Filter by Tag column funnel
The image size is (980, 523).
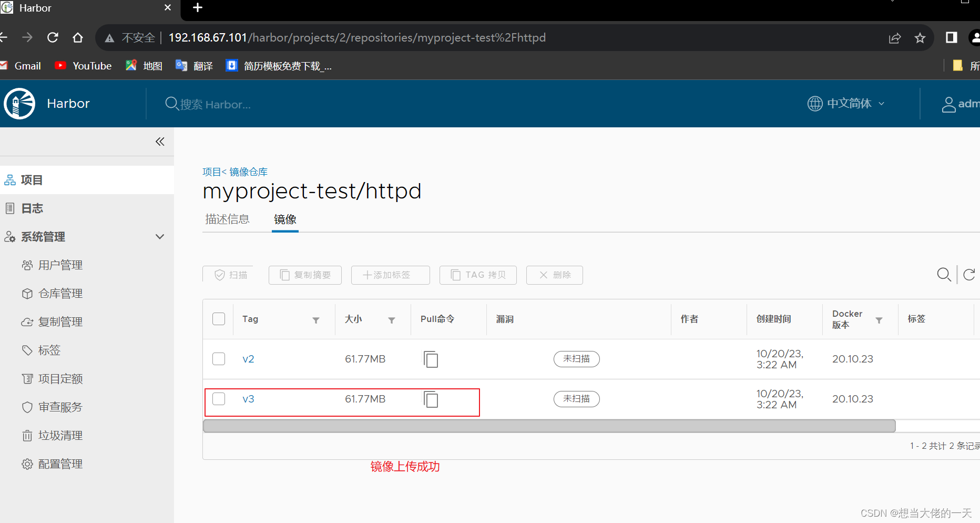tap(316, 320)
